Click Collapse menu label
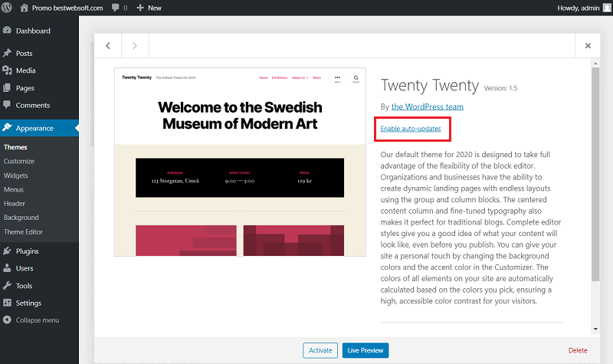Screen dimensions: 613x364 (37, 320)
